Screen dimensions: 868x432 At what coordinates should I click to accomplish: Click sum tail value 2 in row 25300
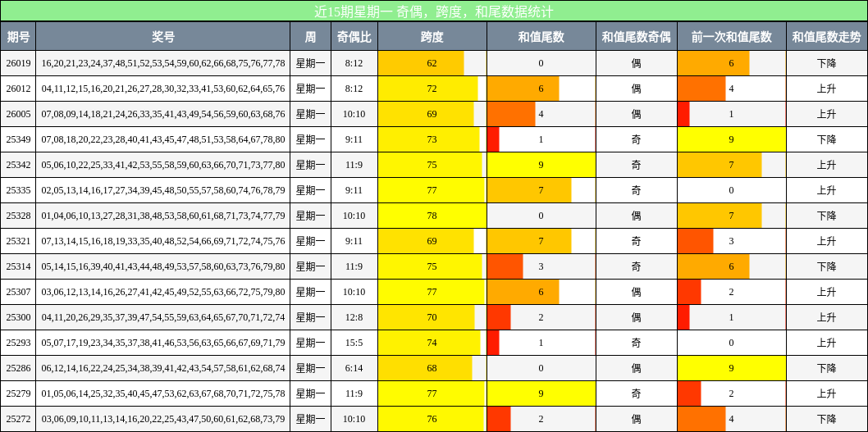click(x=541, y=317)
